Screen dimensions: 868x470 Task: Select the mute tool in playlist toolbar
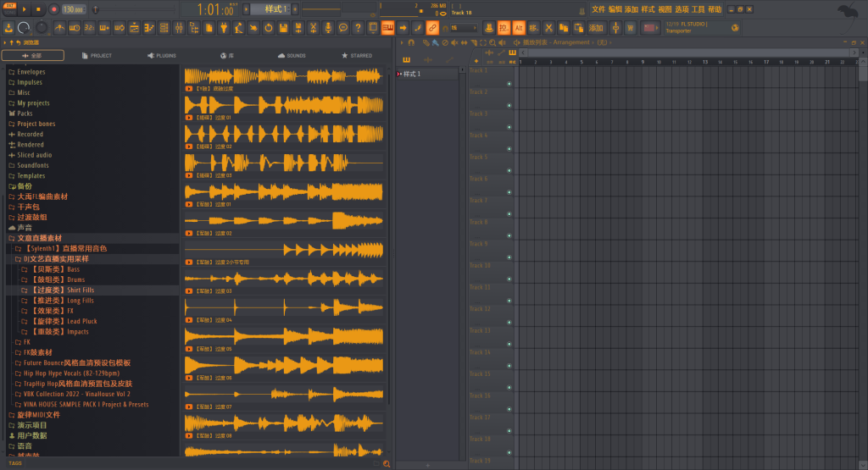point(454,42)
